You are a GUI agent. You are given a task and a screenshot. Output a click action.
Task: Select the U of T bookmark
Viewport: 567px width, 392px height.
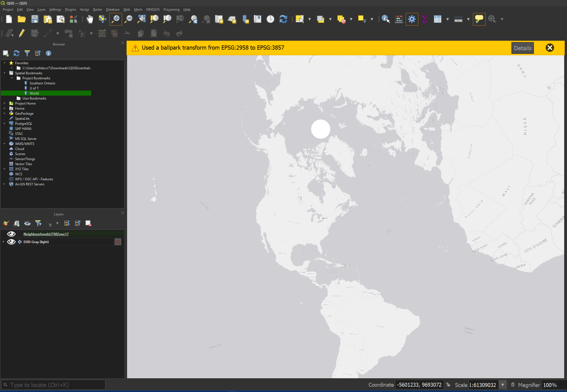pyautogui.click(x=34, y=88)
